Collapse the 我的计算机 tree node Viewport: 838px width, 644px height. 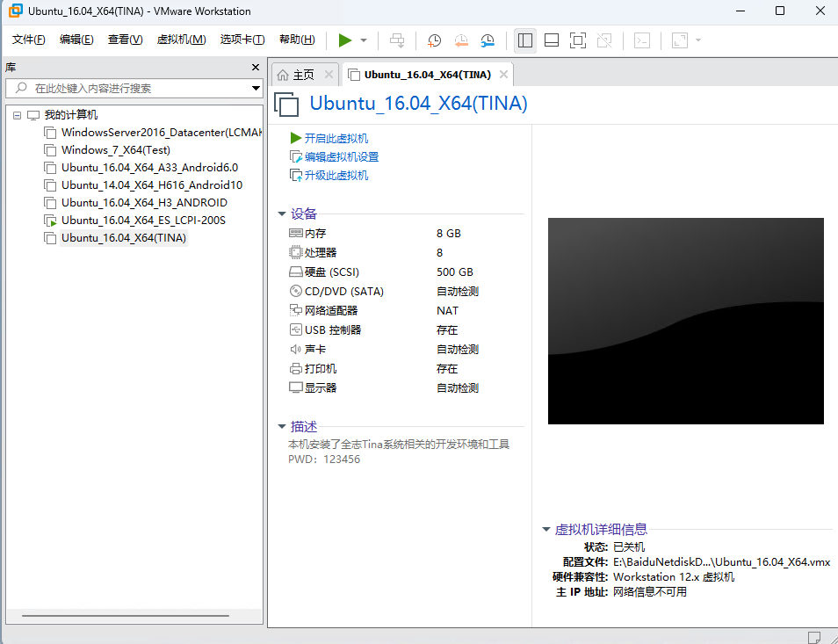click(x=17, y=114)
